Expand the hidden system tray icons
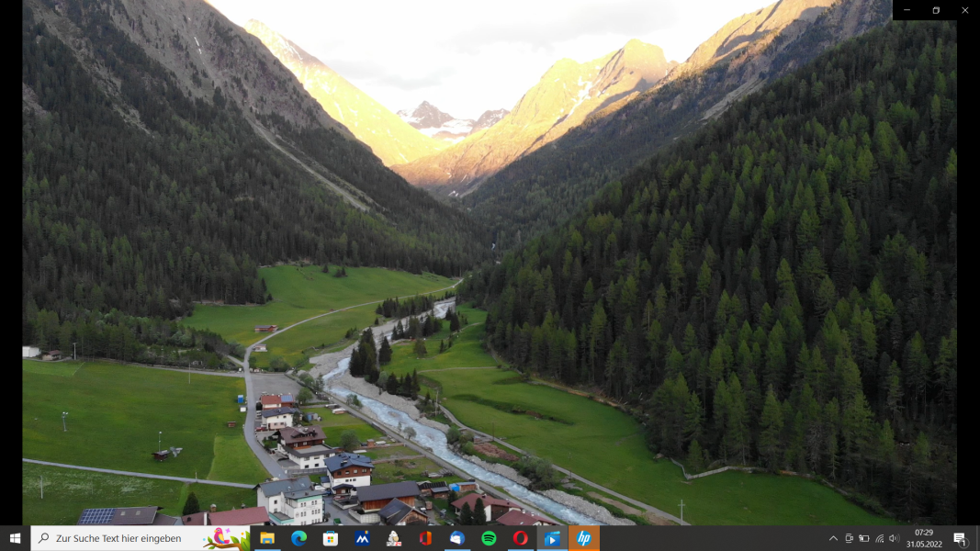Viewport: 980px width, 551px height. (833, 538)
